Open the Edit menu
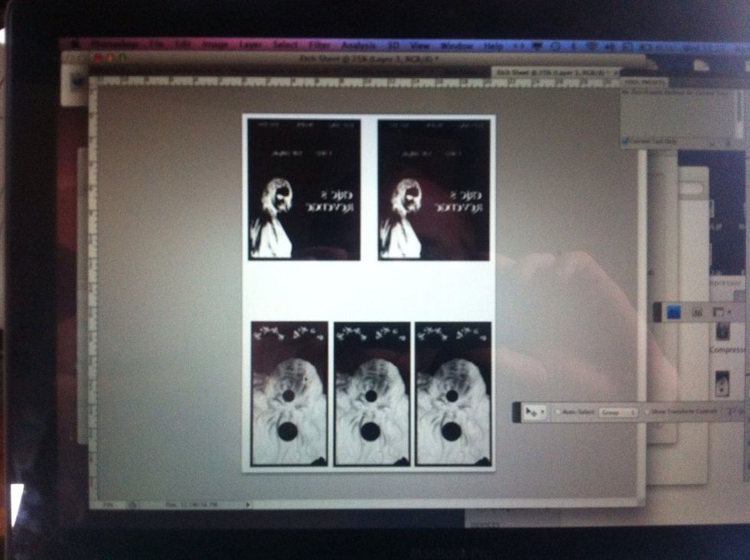This screenshot has width=750, height=560. tap(183, 44)
